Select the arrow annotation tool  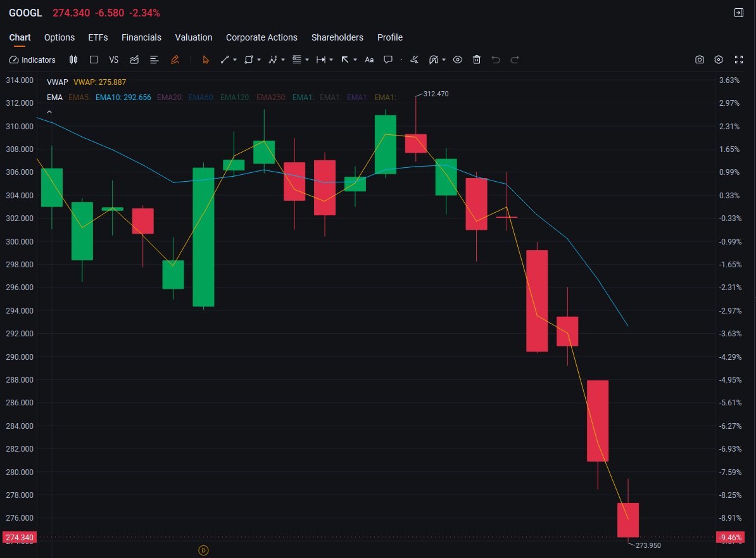[344, 60]
